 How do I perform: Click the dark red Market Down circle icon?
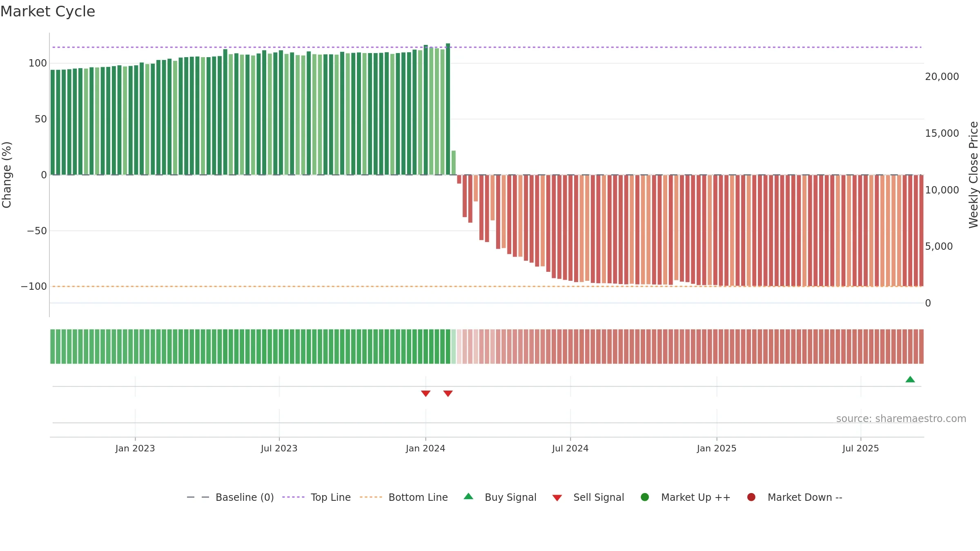(x=751, y=497)
